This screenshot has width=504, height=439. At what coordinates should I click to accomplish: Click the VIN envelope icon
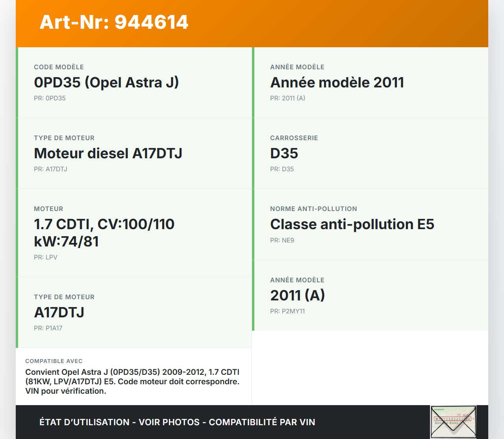[453, 422]
